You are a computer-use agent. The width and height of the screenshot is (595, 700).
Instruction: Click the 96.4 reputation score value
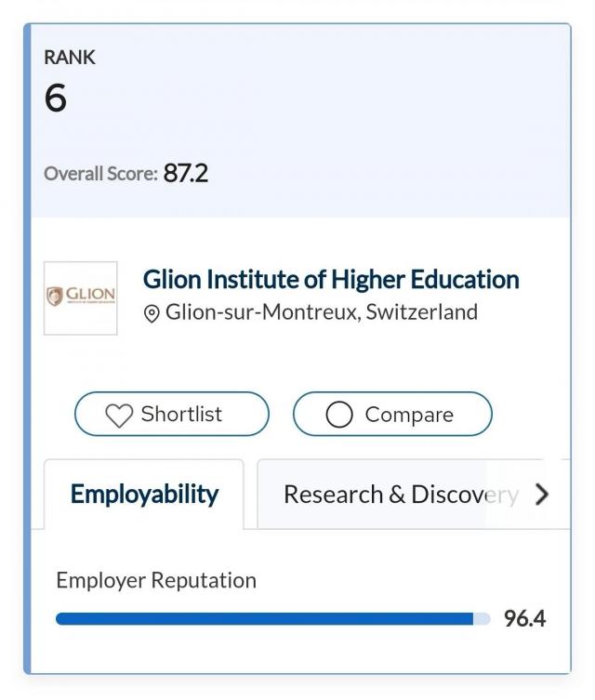tap(524, 618)
